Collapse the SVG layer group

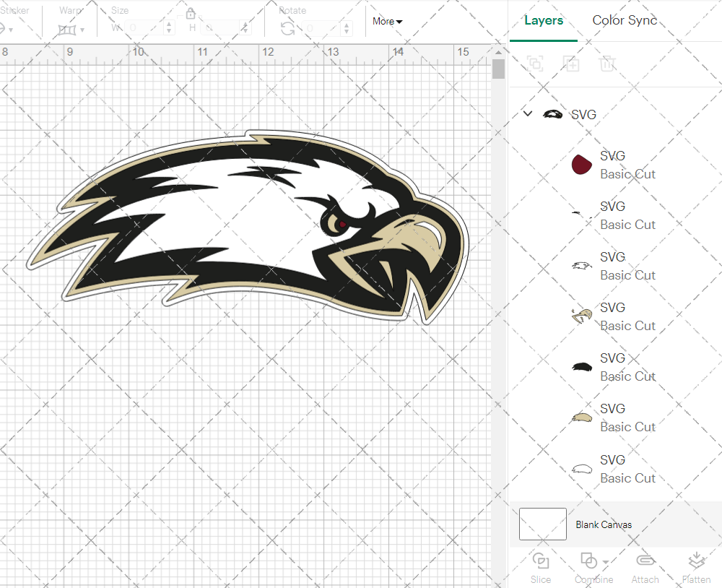527,113
